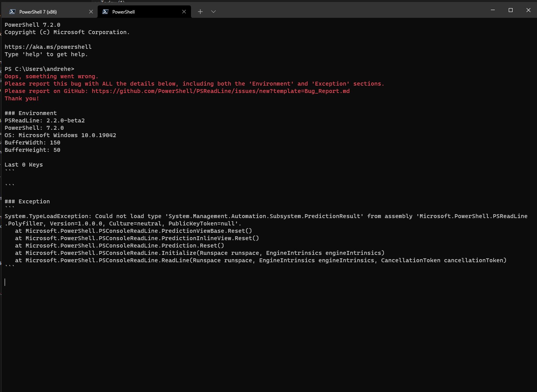Click the 'PSConsoleReadLine.Initialize' stack line

(200, 253)
